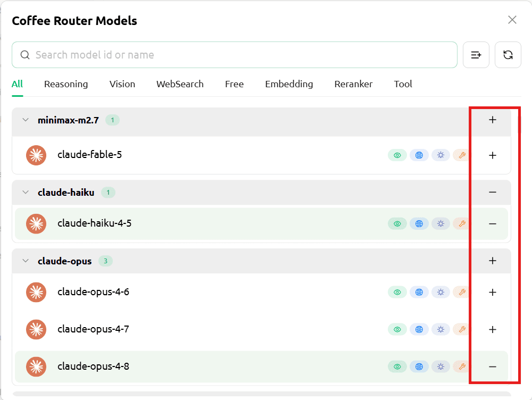Click the claude-opus-4-8 model name
The image size is (532, 400).
point(93,366)
